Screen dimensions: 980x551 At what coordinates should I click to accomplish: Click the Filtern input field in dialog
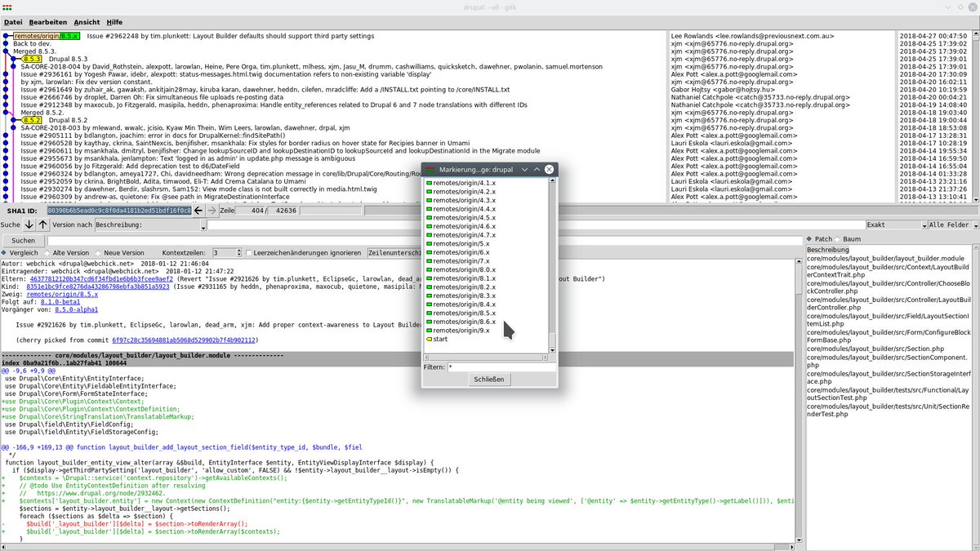[x=501, y=367]
